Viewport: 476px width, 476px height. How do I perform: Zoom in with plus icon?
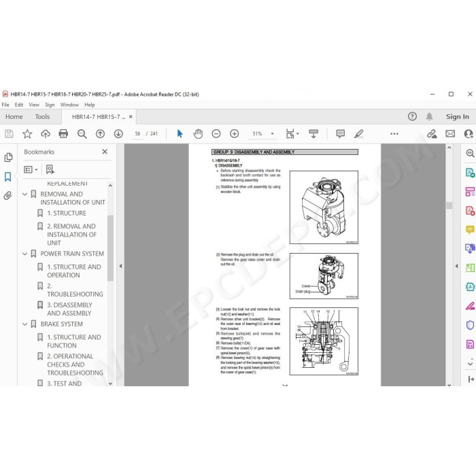[235, 133]
